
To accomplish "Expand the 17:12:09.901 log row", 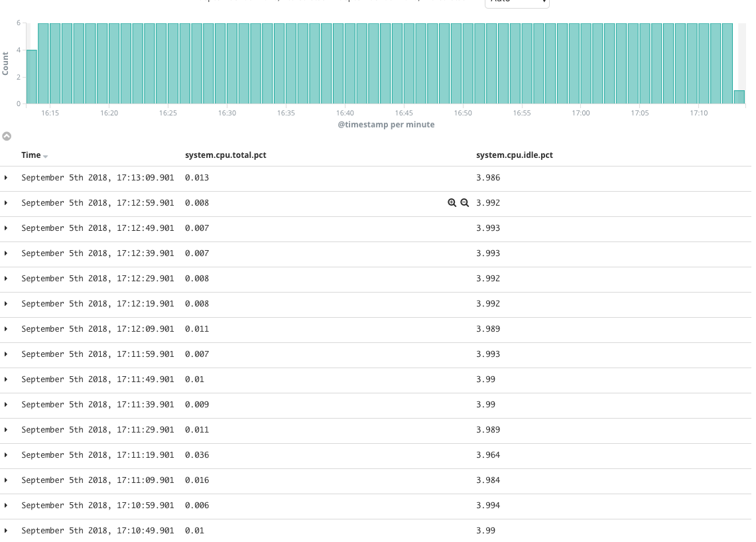I will [x=6, y=329].
